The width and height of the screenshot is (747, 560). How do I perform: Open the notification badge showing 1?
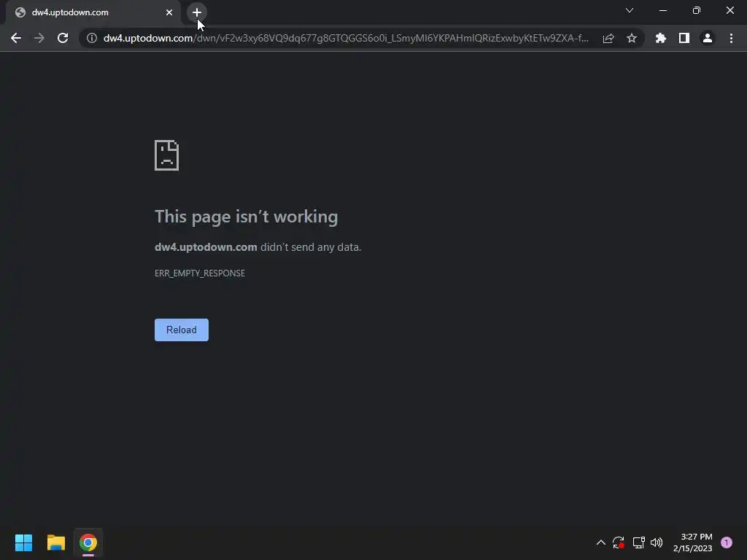(727, 542)
